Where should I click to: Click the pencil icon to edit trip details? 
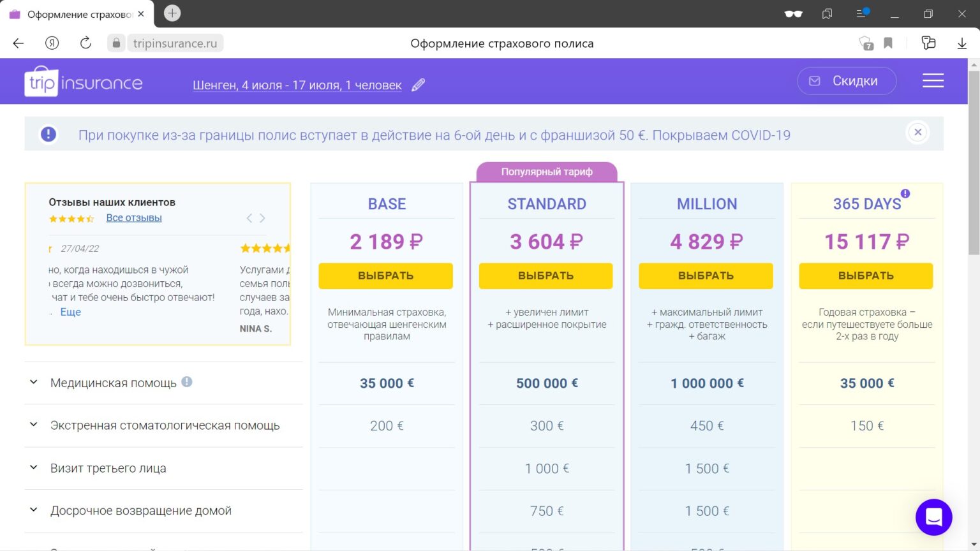(x=418, y=85)
